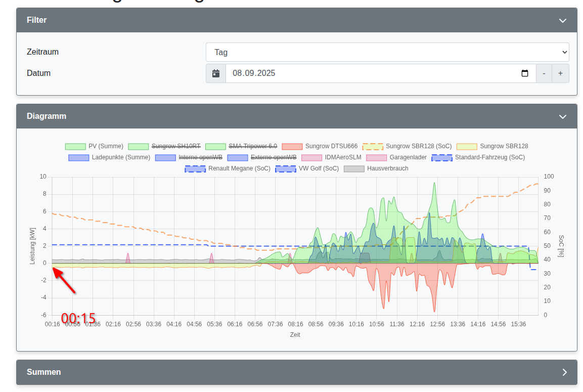Click the calendar icon before the date field
This screenshot has height=392, width=583.
pos(216,73)
